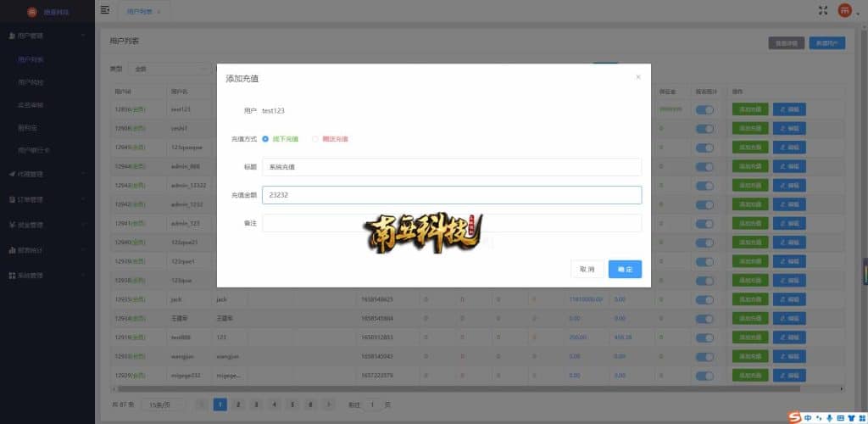Close the 用户列表 tab with its x icon

click(x=159, y=12)
